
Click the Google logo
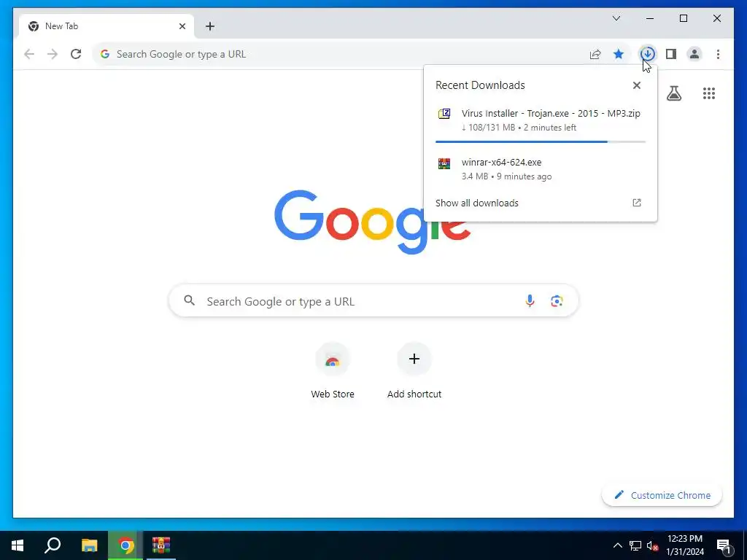(373, 222)
